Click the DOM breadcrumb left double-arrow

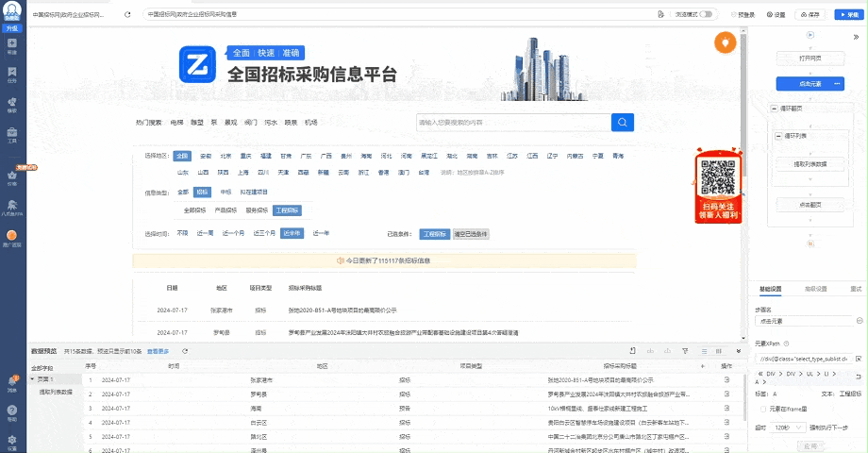[760, 374]
